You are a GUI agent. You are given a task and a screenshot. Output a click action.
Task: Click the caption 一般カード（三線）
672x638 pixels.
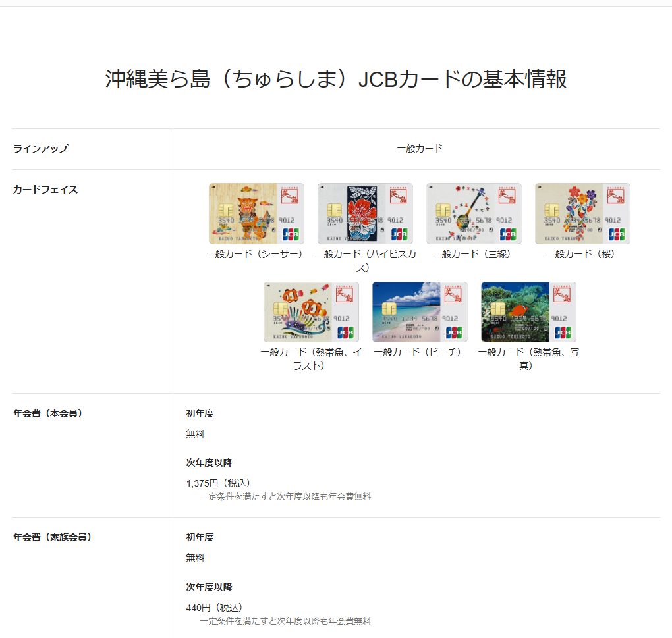pyautogui.click(x=474, y=254)
